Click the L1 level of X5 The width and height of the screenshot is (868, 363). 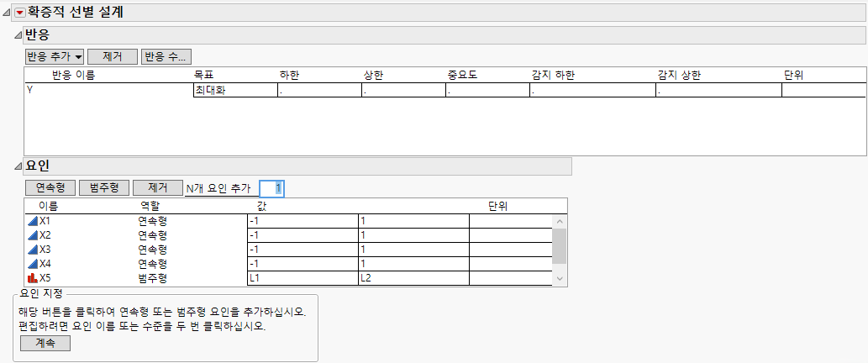302,278
